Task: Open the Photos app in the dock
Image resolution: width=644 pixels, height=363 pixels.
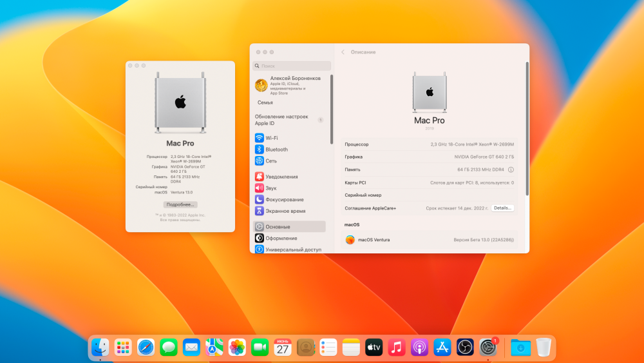Action: [x=237, y=348]
